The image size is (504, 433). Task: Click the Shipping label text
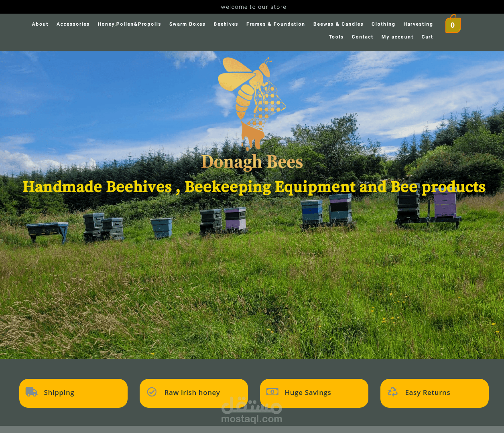click(x=59, y=393)
